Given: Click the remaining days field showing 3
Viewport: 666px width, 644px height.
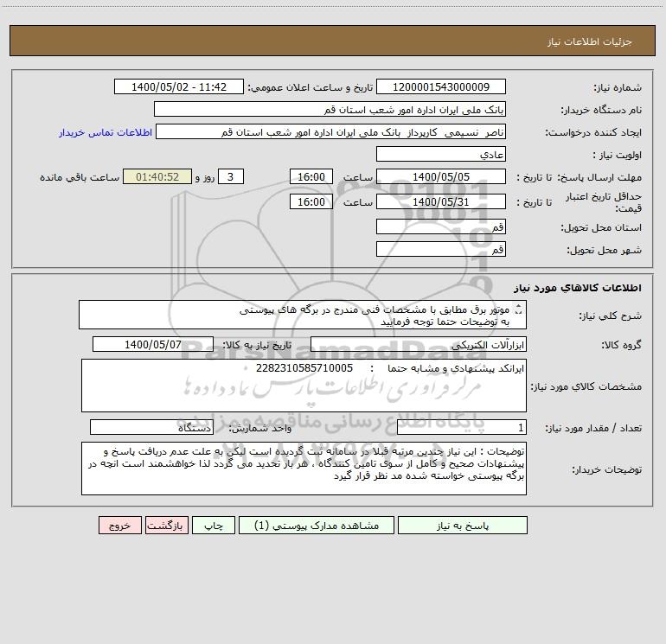Looking at the screenshot, I should pyautogui.click(x=231, y=176).
